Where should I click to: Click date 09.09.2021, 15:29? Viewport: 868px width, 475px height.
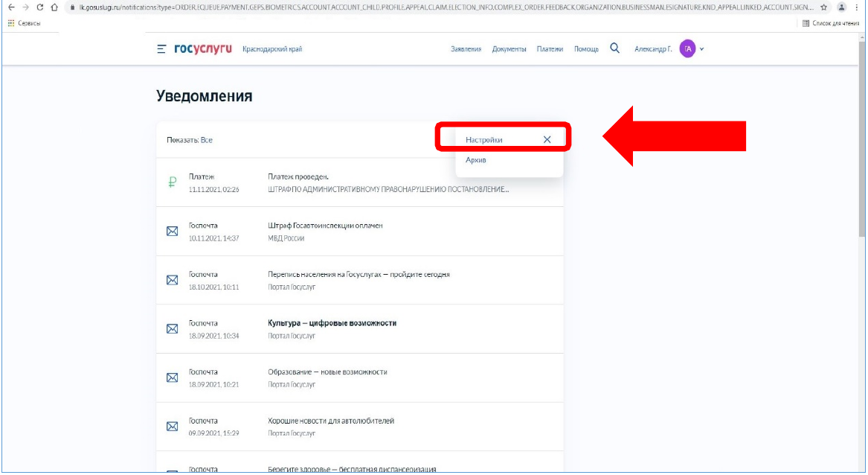pos(213,433)
